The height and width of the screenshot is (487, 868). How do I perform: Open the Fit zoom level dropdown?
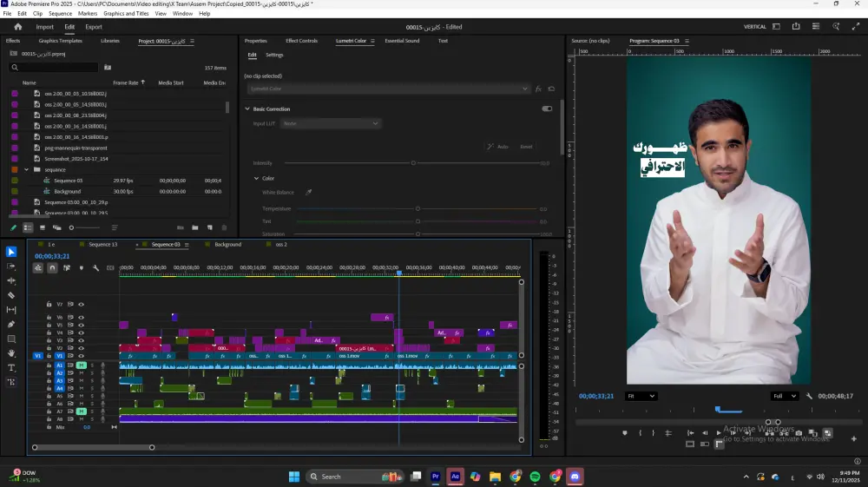641,396
